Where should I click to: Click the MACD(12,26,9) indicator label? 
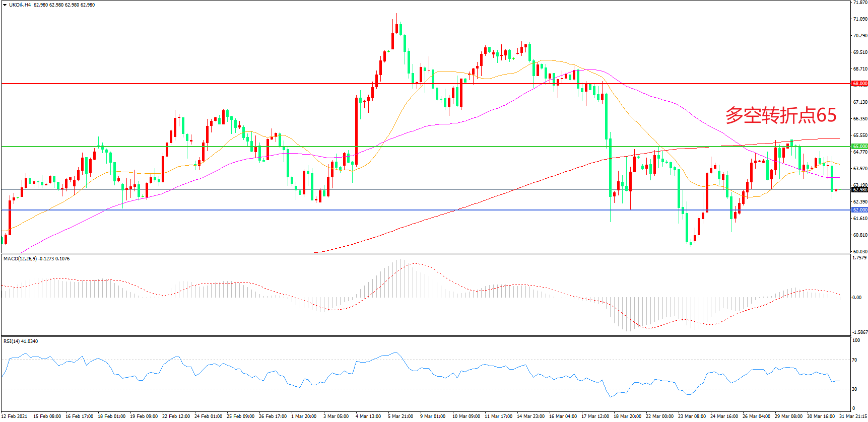pyautogui.click(x=20, y=259)
